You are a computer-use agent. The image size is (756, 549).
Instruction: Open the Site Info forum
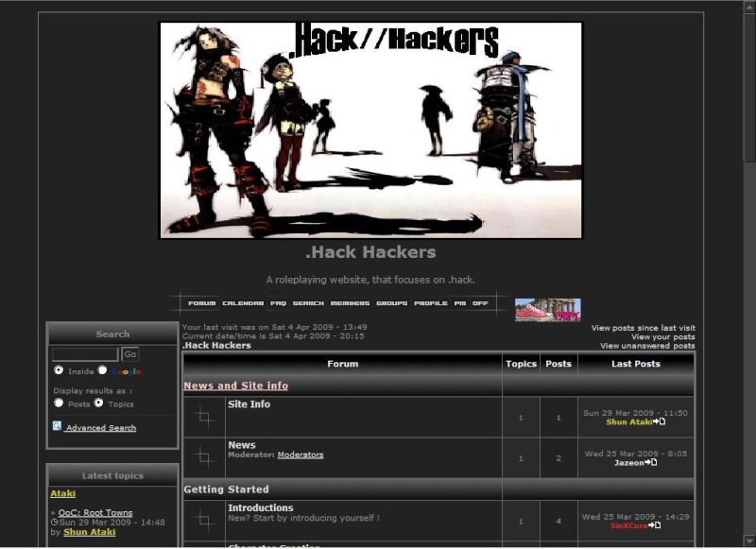[x=249, y=404]
